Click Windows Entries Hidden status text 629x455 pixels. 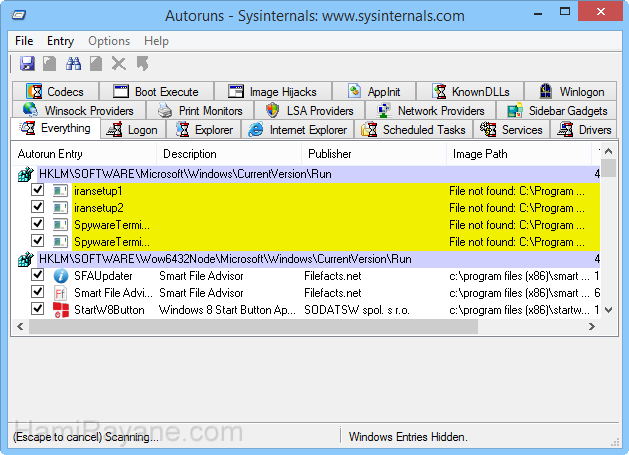408,437
